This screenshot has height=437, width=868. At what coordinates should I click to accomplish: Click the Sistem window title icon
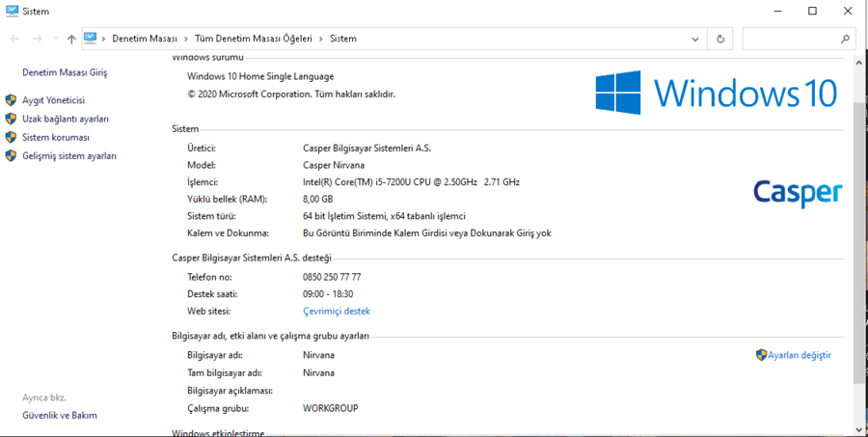[x=12, y=11]
